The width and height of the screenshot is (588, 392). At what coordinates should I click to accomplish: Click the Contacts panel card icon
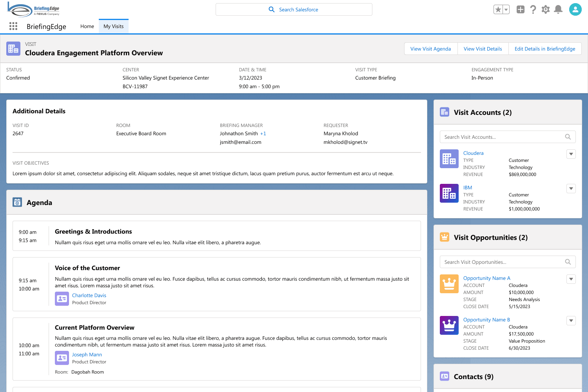[x=445, y=376]
